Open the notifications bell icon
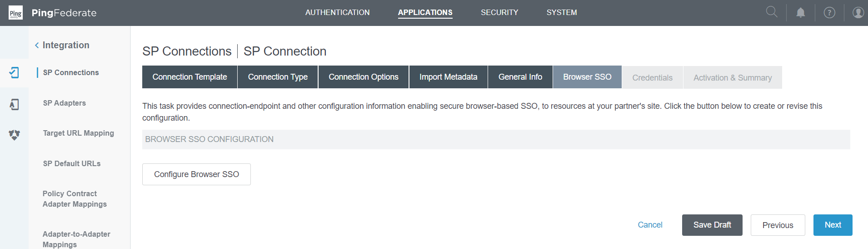 click(801, 13)
